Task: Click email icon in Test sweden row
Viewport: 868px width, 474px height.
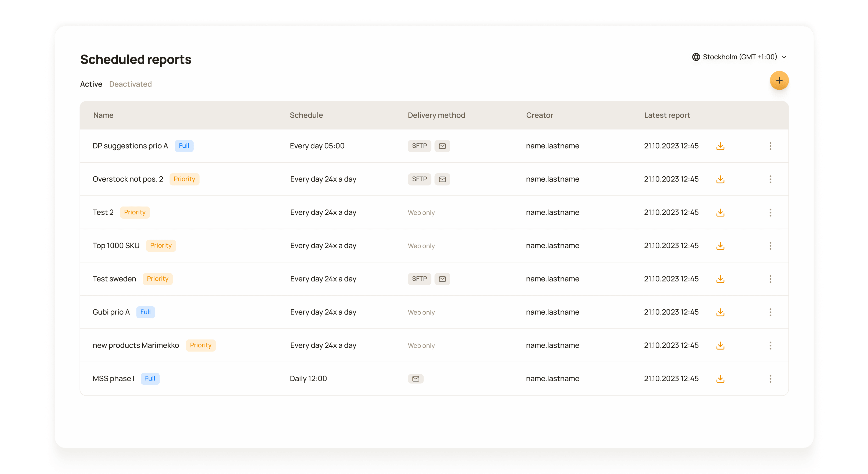Action: coord(442,279)
